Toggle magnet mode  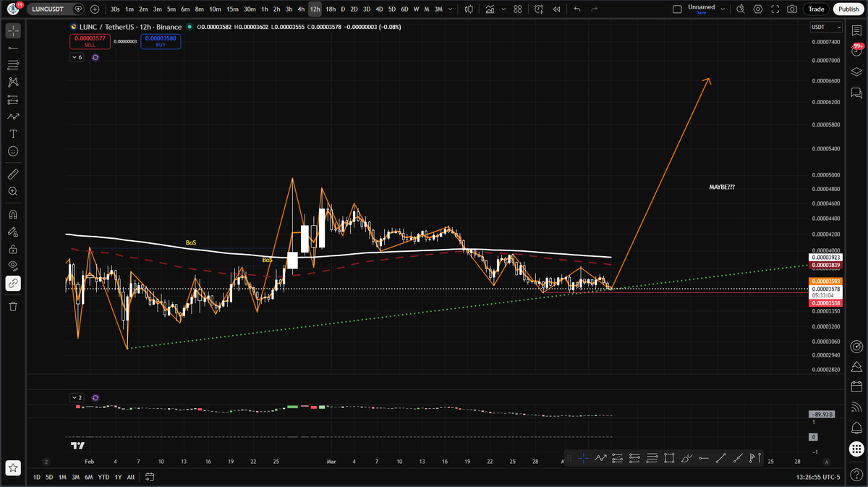click(13, 214)
